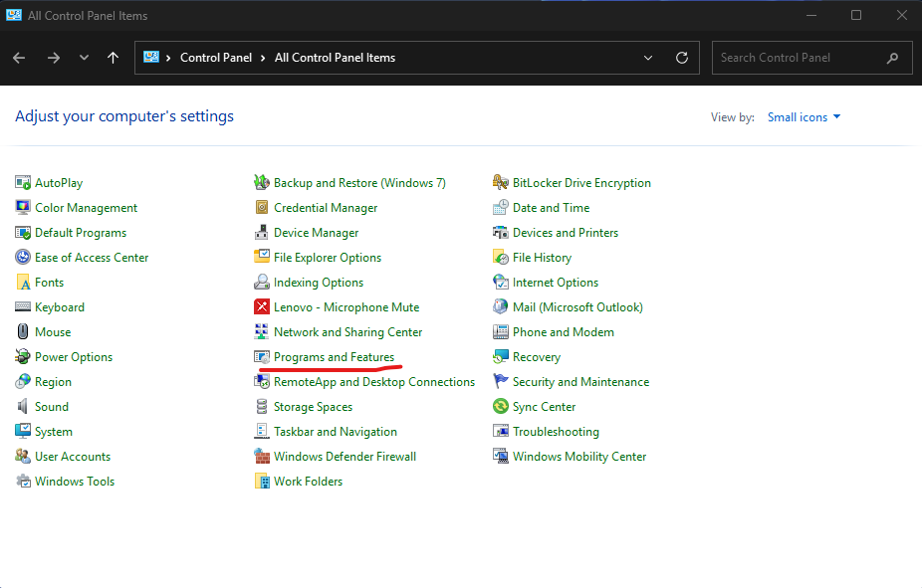Screen dimensions: 922x588
Task: Select All Control Panel Items breadcrumb
Action: pos(335,58)
